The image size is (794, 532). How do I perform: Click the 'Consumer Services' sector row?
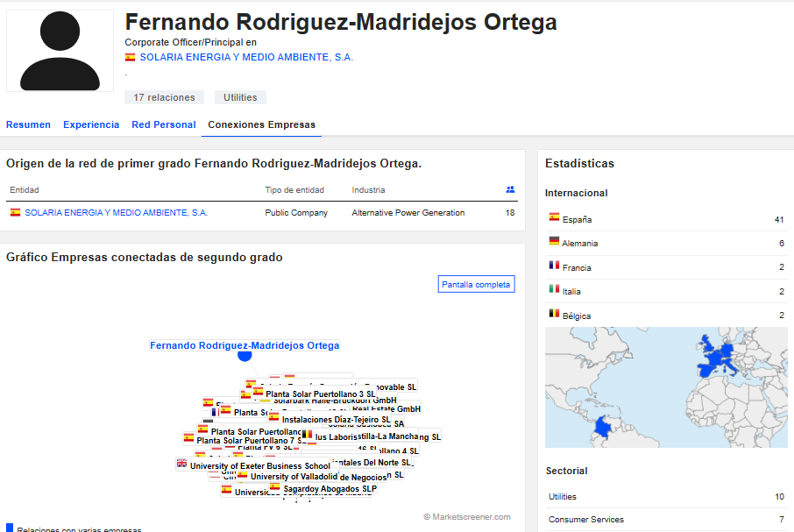pyautogui.click(x=666, y=520)
